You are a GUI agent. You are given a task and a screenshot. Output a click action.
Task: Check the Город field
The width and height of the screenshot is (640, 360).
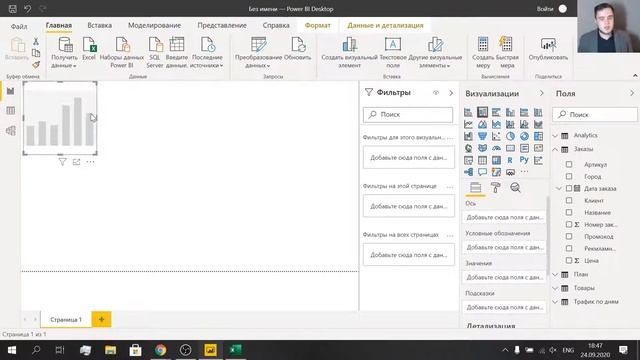coord(569,176)
